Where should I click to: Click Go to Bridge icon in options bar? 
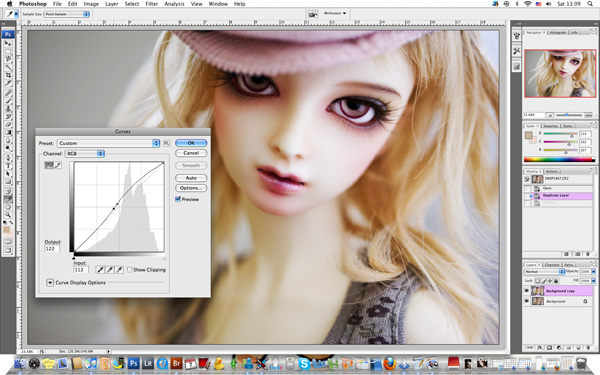point(313,14)
